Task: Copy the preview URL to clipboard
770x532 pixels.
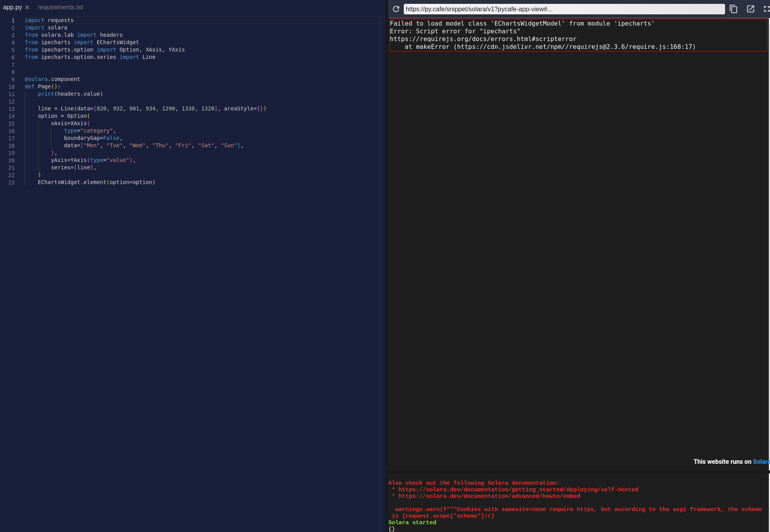Action: [733, 9]
